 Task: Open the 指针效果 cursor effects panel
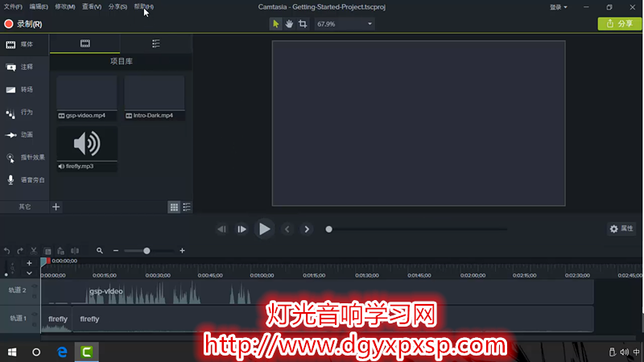pyautogui.click(x=24, y=158)
